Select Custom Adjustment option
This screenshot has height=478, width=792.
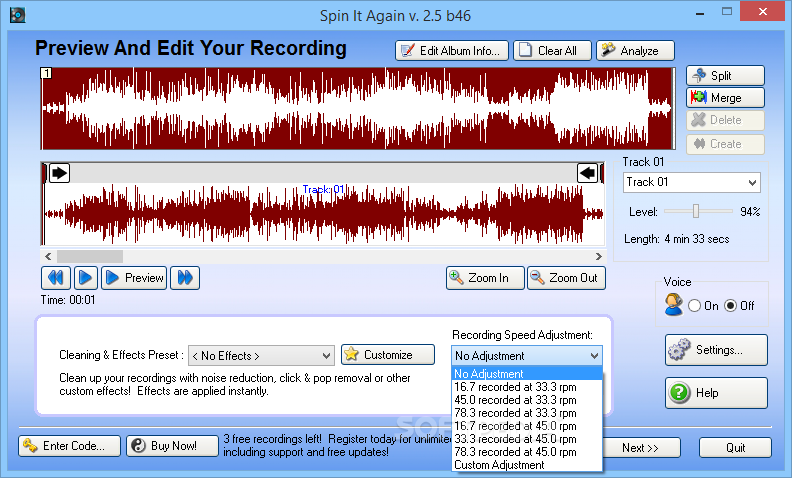click(x=526, y=465)
